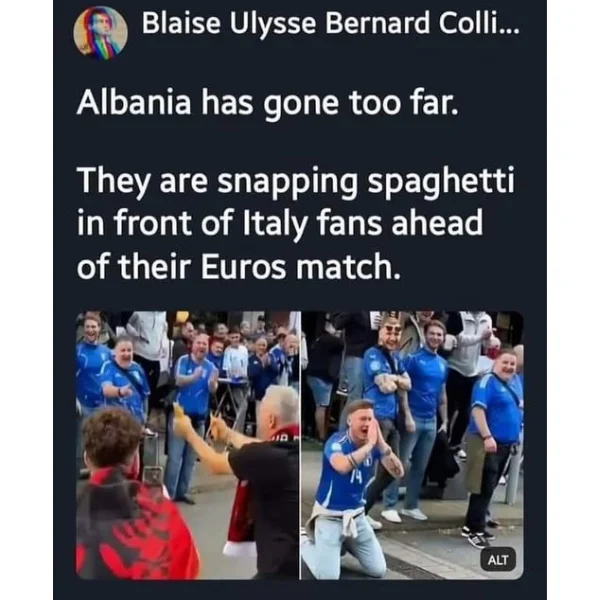
Task: Select the text 'Albania has gone too far.'
Action: [x=267, y=103]
